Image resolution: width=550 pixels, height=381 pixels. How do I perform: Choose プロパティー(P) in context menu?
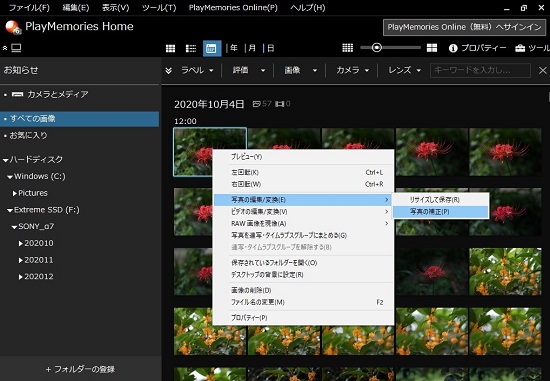[x=303, y=318]
